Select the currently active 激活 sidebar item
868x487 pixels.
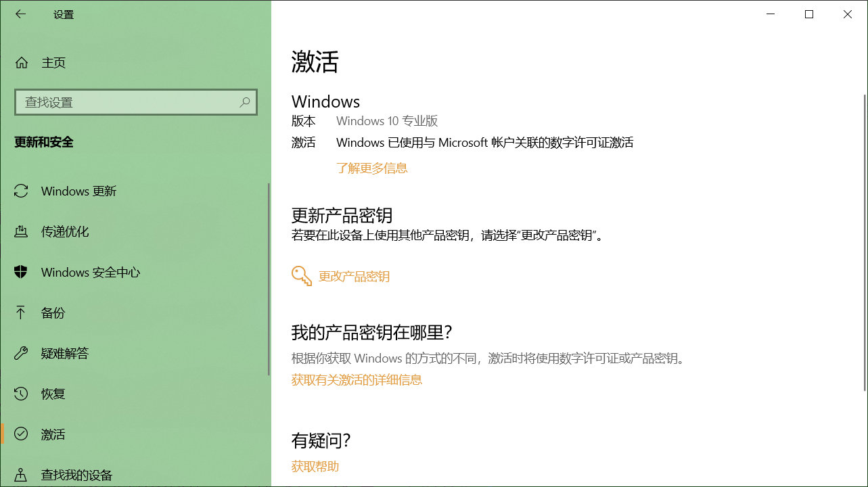coord(53,434)
